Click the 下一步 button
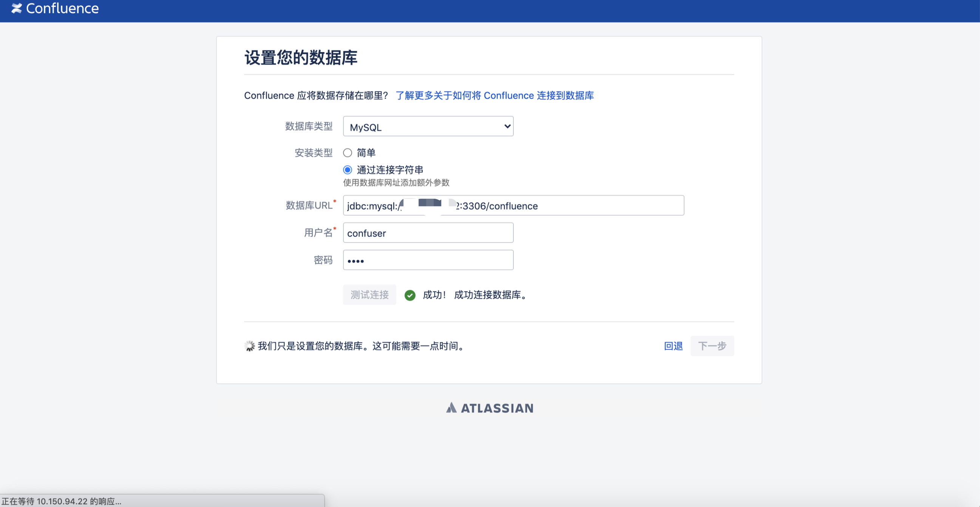 coord(712,346)
